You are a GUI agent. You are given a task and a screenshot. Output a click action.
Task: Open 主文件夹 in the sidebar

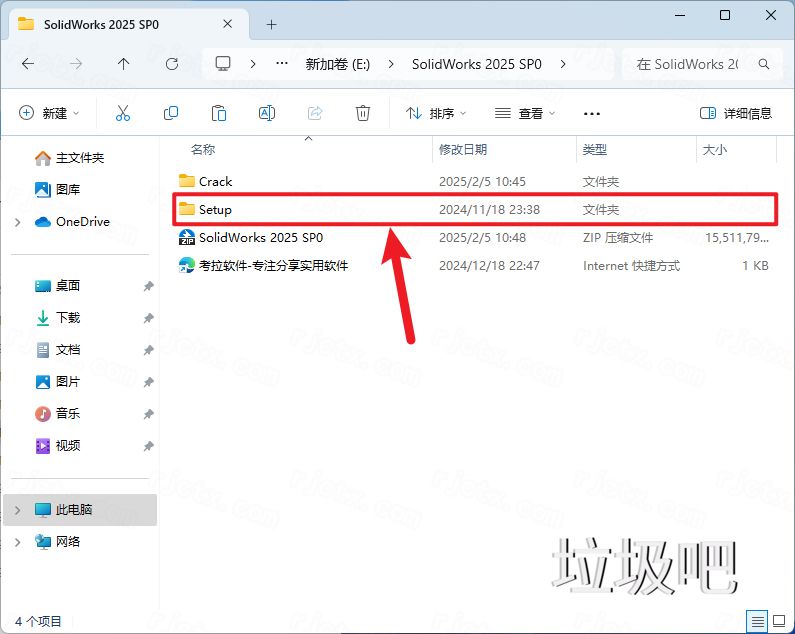coord(69,158)
